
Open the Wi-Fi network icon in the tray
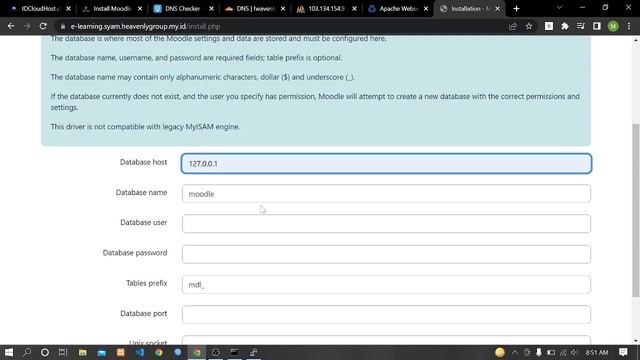563,352
